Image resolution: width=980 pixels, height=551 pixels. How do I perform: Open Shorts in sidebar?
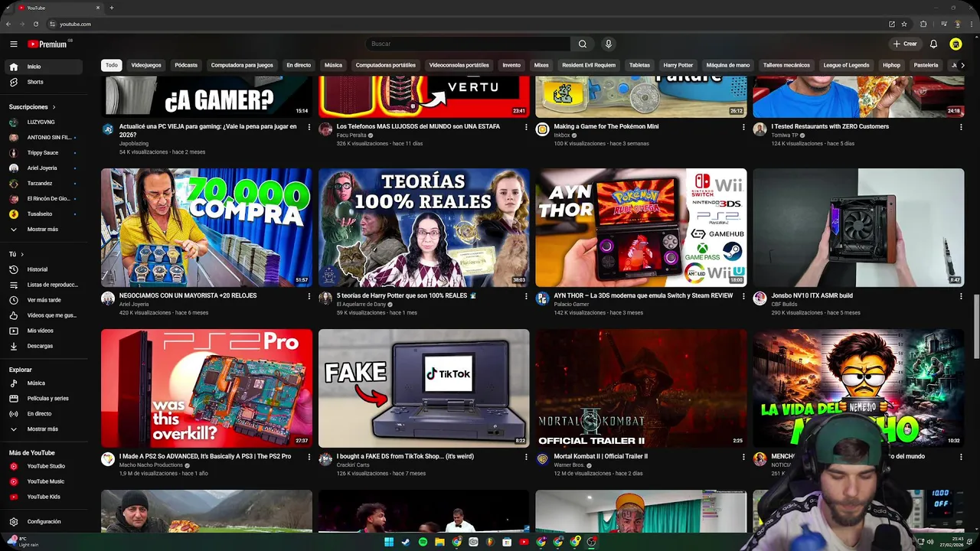point(44,82)
